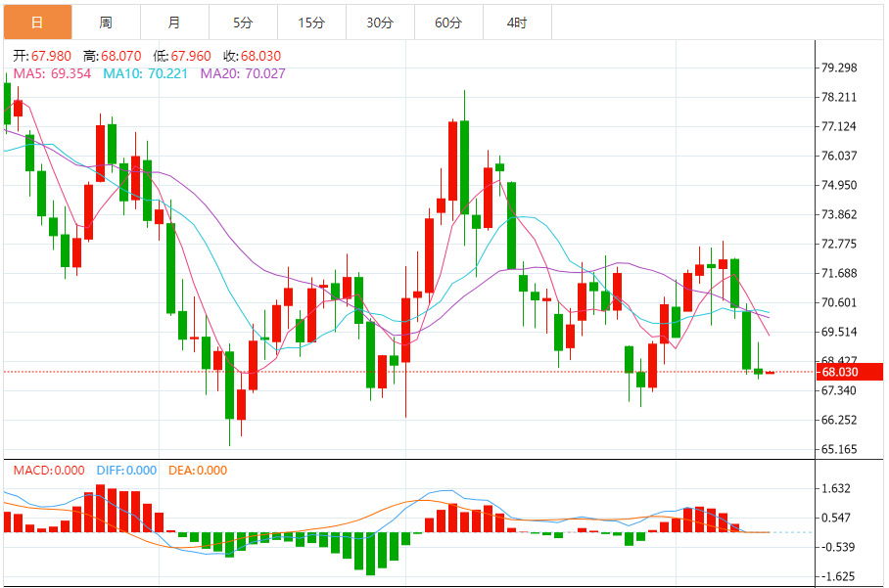
Task: Click the 1.632 MACD axis label
Action: (837, 489)
